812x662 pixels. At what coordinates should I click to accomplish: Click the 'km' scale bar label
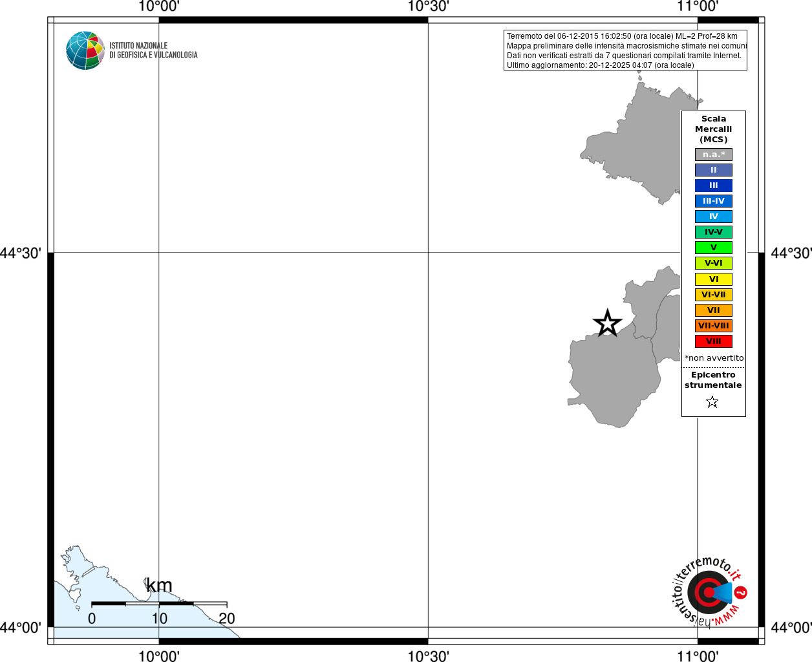(x=159, y=586)
